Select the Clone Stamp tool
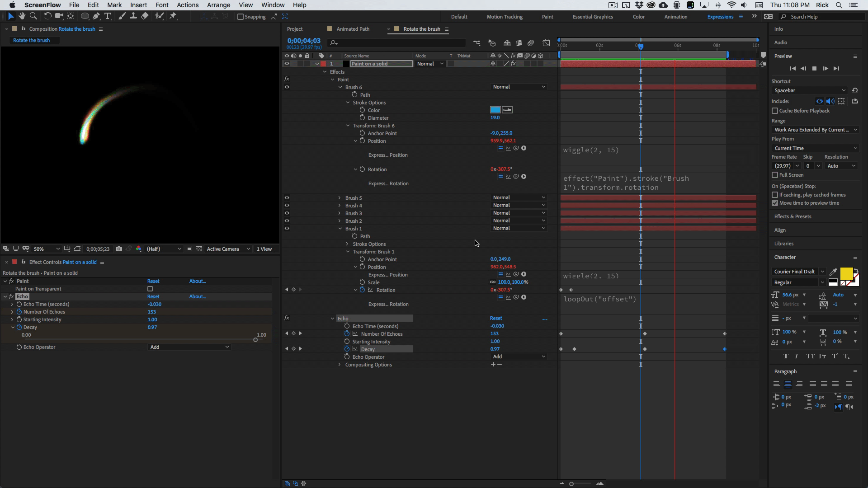The image size is (868, 488). pos(133,16)
